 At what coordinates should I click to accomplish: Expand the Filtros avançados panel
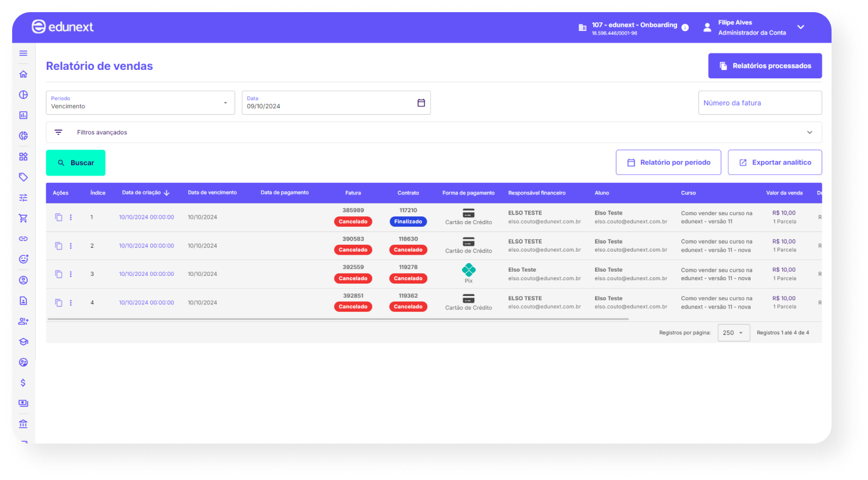coord(433,132)
